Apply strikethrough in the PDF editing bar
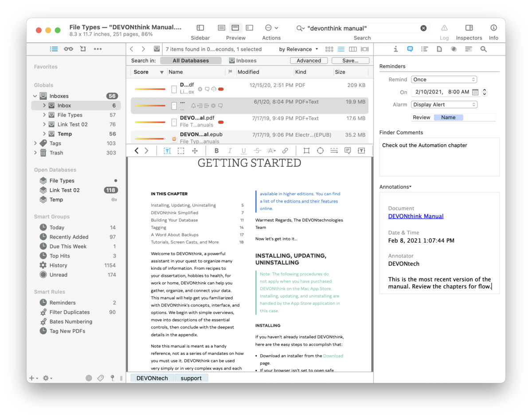 [x=257, y=151]
